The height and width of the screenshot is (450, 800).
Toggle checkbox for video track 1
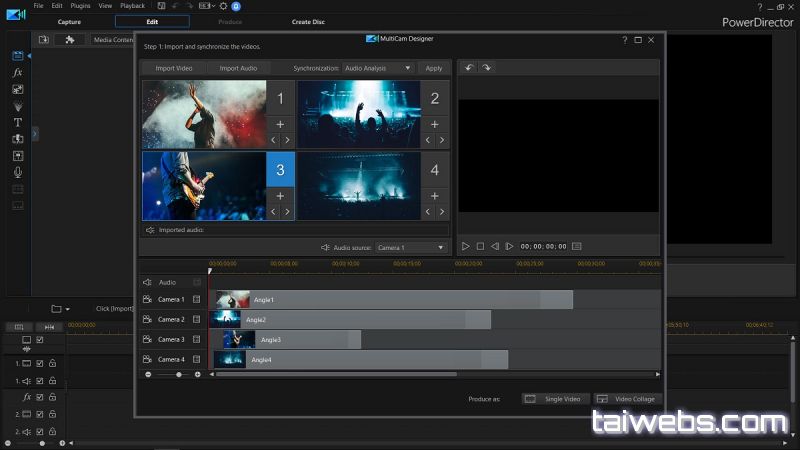tap(40, 364)
